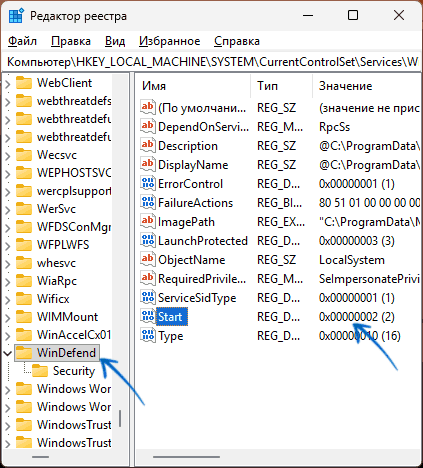423x468 pixels.
Task: Sort by the Тип column header
Action: coord(281,86)
